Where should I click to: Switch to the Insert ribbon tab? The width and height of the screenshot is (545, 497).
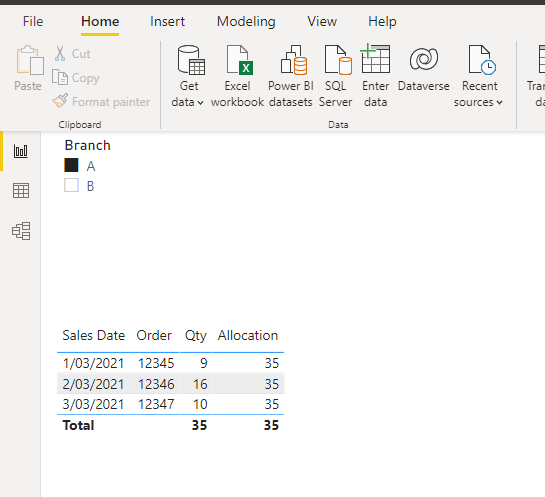click(167, 22)
